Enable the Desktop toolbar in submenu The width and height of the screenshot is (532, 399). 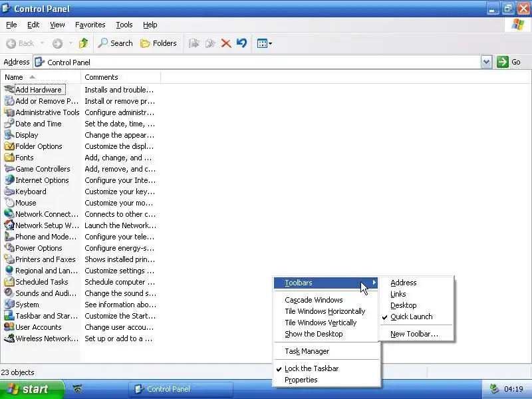coord(417,305)
